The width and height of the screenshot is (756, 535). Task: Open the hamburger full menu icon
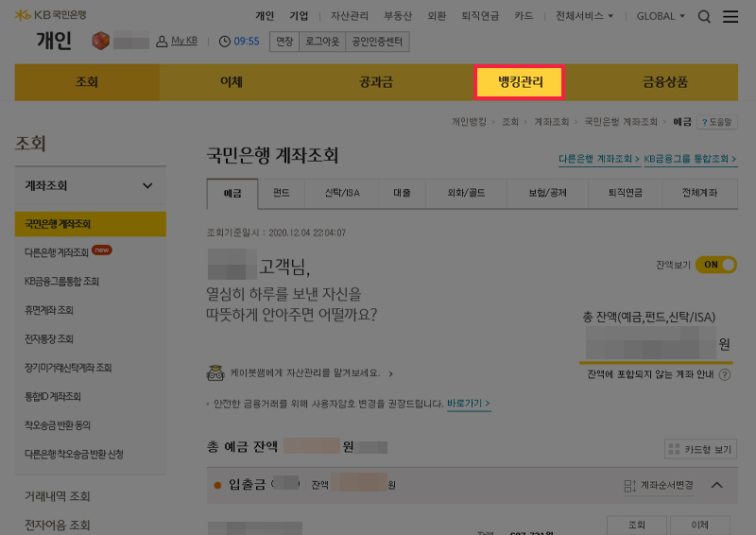tap(730, 16)
